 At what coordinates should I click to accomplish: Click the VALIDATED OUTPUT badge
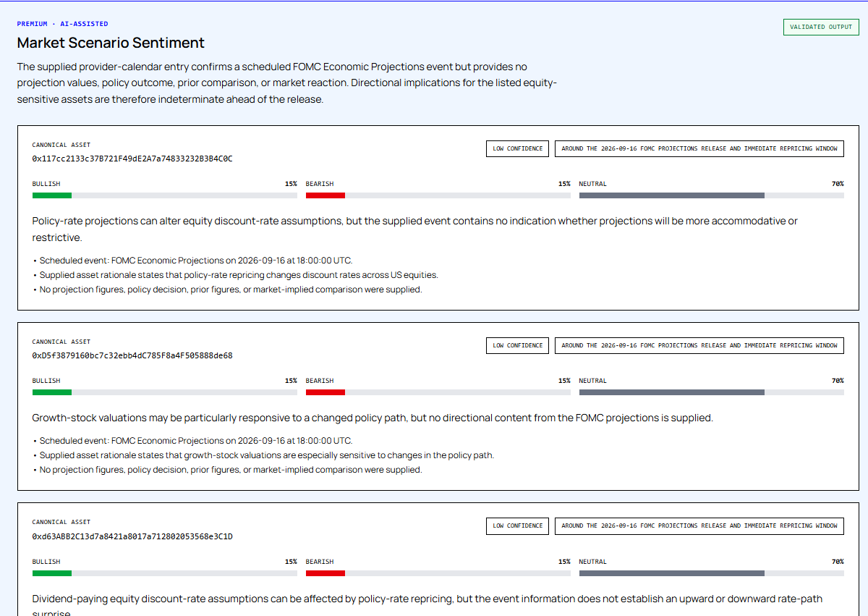tap(821, 27)
